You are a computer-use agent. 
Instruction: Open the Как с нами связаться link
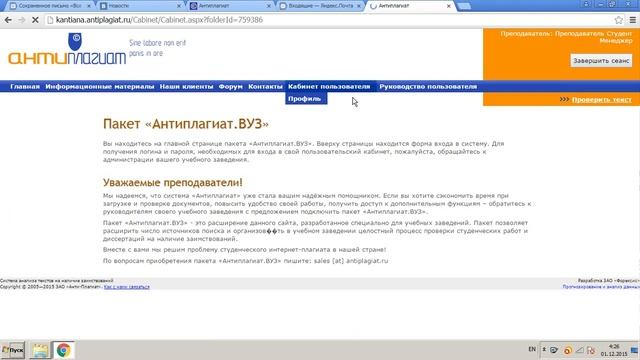click(127, 287)
